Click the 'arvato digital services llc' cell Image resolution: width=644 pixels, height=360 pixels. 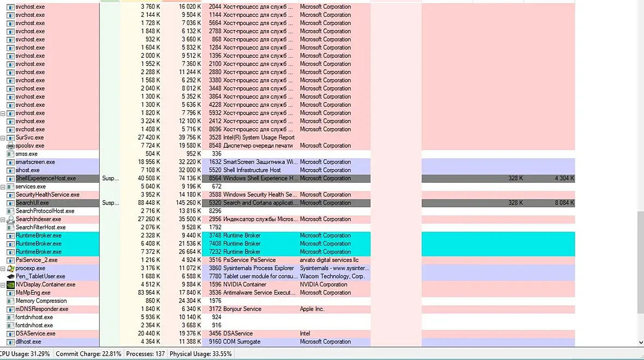pyautogui.click(x=329, y=260)
